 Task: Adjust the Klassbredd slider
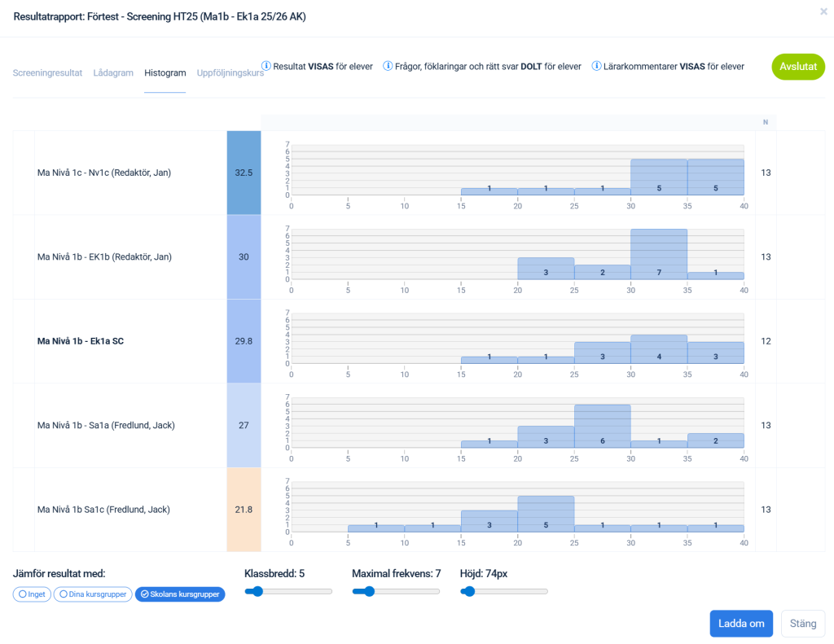pyautogui.click(x=258, y=592)
